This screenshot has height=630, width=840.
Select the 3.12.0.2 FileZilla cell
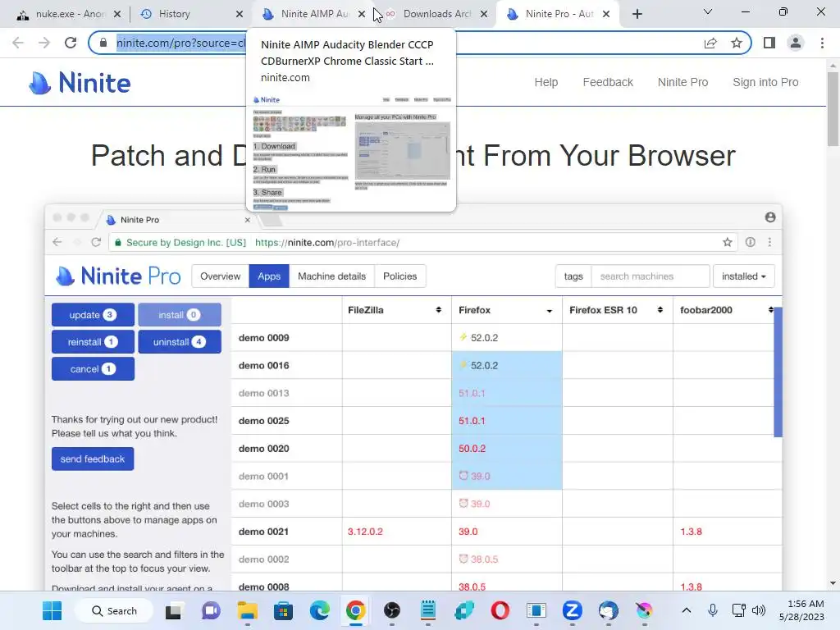[x=396, y=532]
